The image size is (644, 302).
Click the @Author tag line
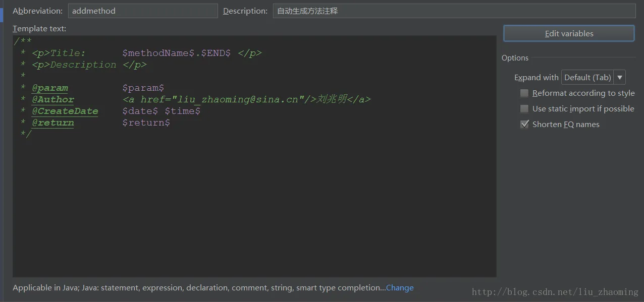click(53, 99)
